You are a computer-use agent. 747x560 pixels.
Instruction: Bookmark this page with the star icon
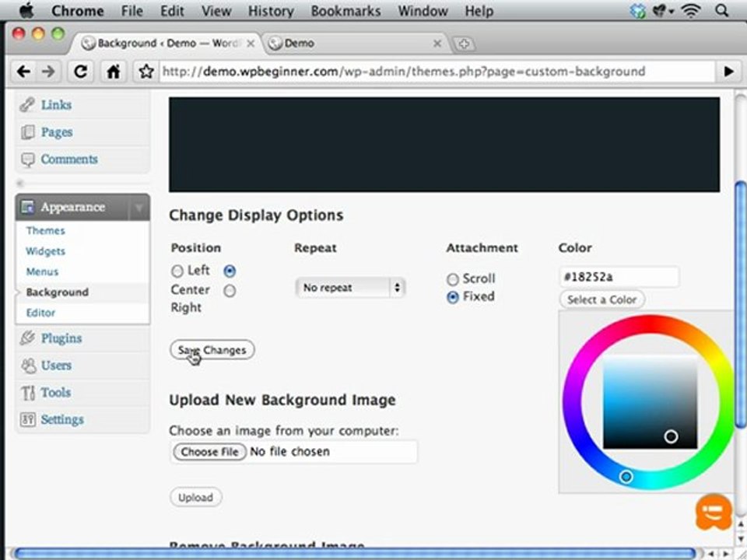[146, 72]
